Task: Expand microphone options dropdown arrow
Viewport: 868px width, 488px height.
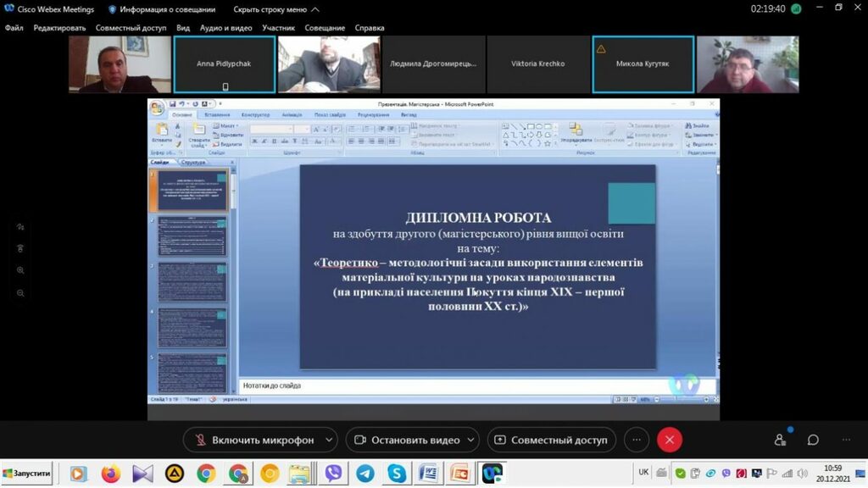Action: pyautogui.click(x=329, y=440)
